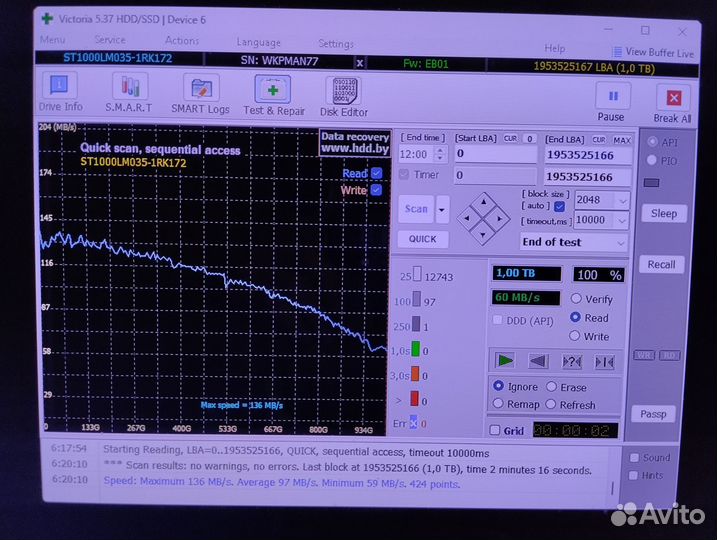717x540 pixels.
Task: Click the QUICK scan button
Action: [422, 239]
